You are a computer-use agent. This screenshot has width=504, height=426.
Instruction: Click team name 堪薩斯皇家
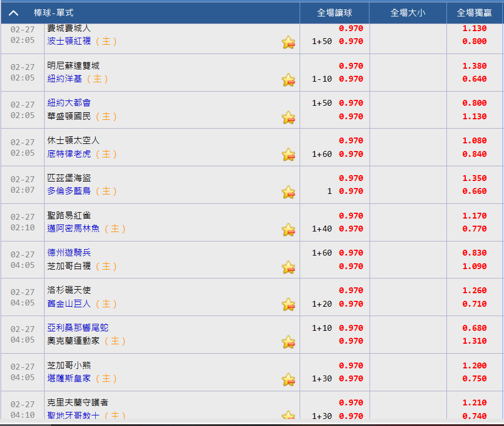coord(69,378)
